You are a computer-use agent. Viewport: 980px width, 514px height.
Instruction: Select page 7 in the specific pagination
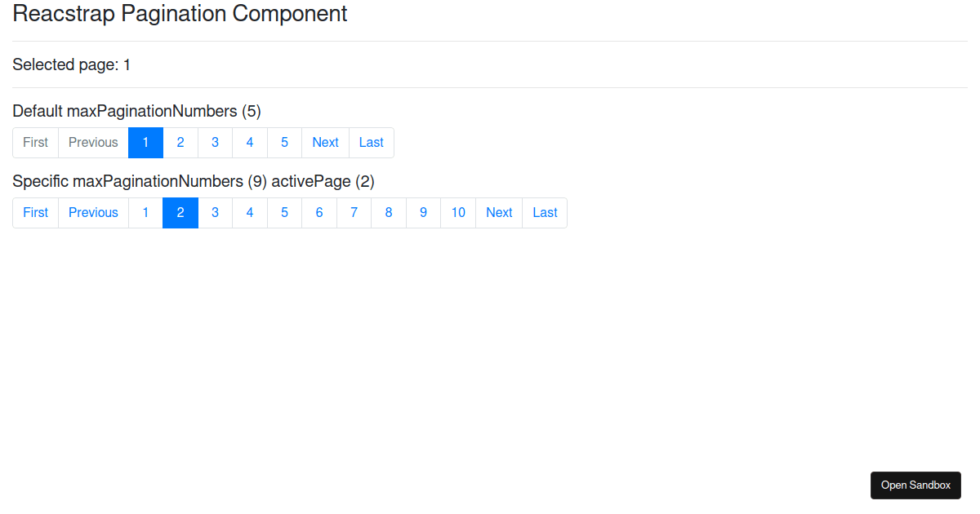tap(354, 212)
